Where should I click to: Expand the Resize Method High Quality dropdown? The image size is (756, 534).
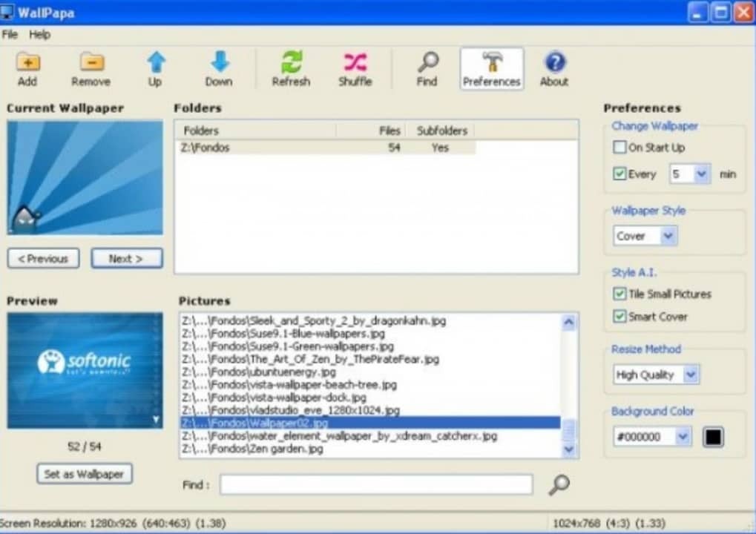(x=690, y=375)
